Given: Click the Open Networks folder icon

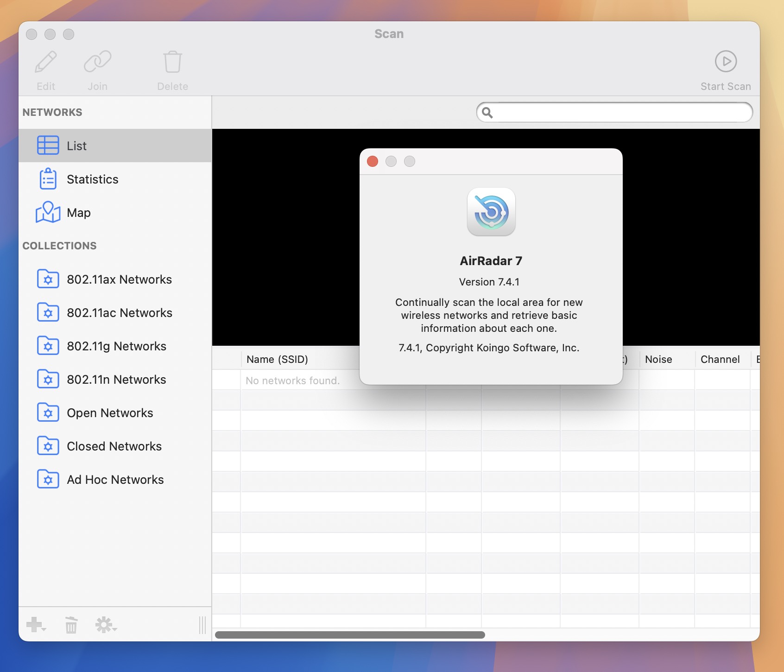Looking at the screenshot, I should [x=48, y=412].
